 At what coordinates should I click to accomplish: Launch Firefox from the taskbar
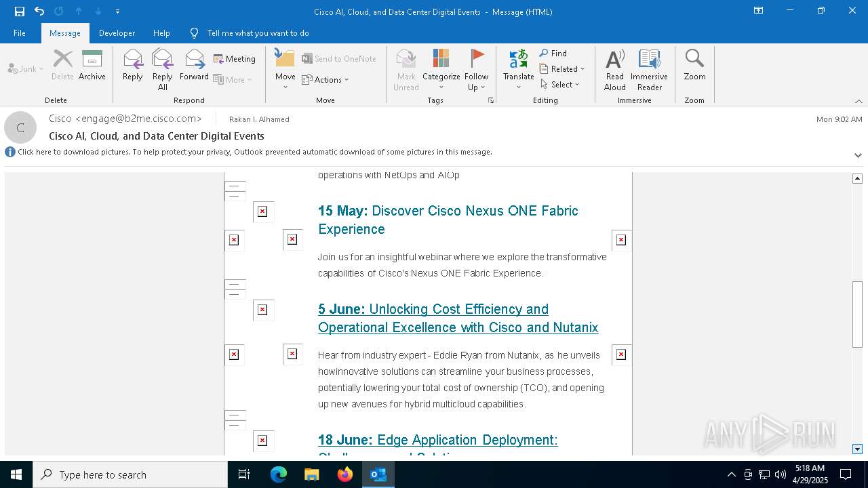[345, 474]
